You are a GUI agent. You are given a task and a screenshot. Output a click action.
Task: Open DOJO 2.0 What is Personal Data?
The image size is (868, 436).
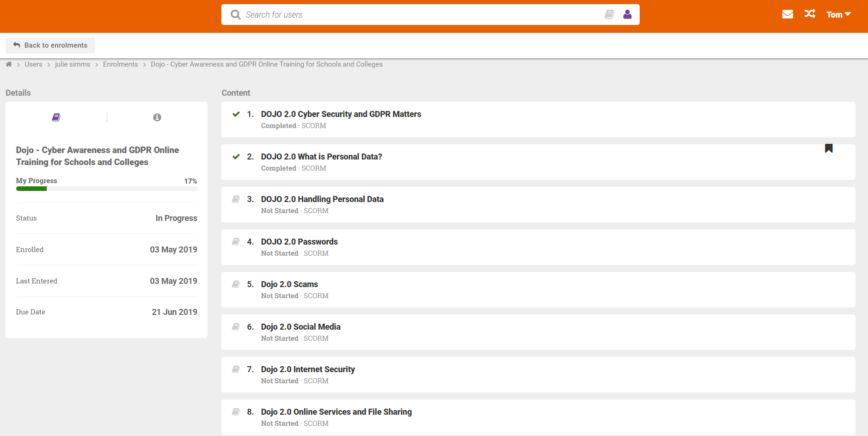tap(322, 157)
